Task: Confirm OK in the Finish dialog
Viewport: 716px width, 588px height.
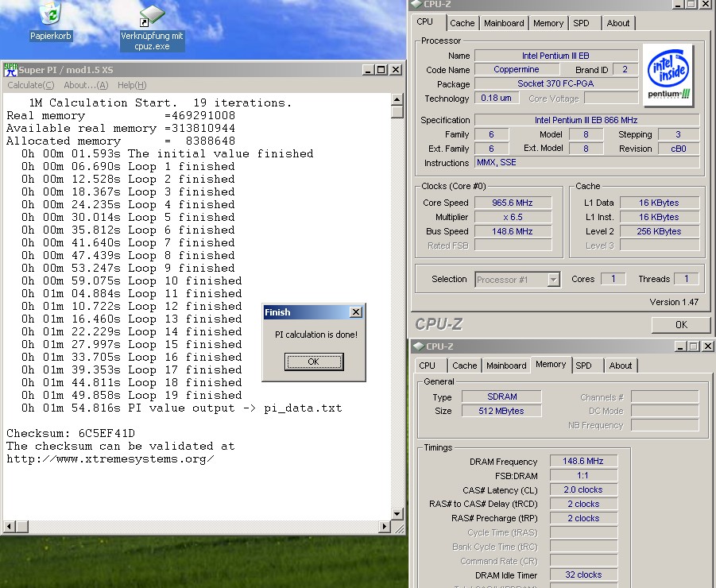Action: click(x=314, y=362)
